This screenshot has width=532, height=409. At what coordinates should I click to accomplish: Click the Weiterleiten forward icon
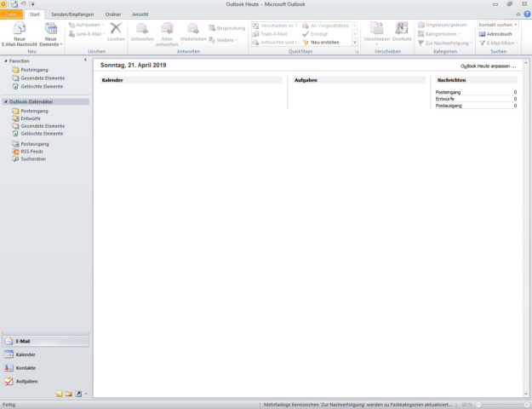[x=193, y=32]
